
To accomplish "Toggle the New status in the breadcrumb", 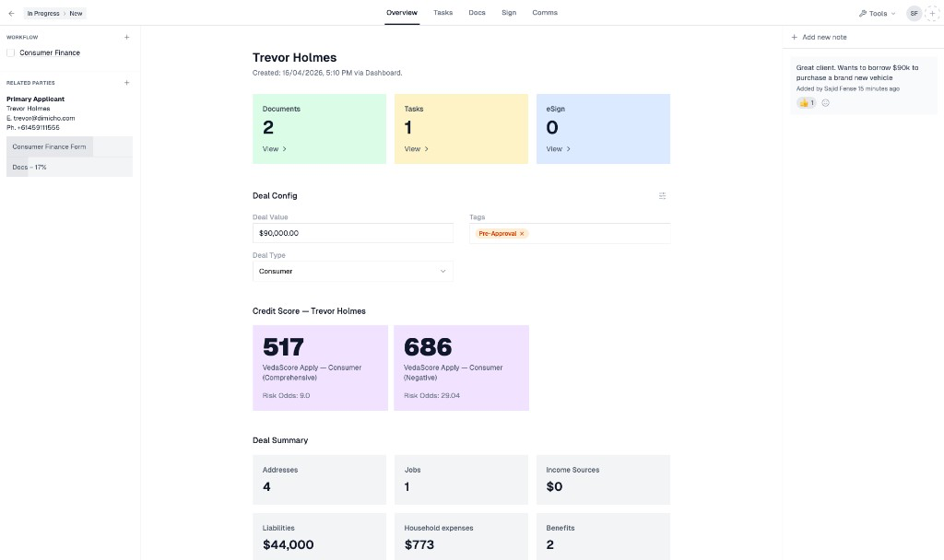I will (76, 13).
